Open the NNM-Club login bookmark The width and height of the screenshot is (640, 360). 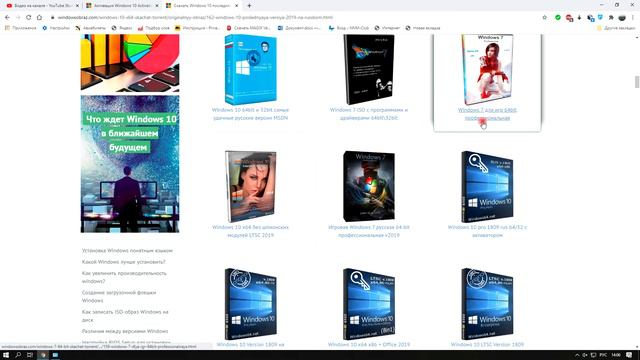(x=349, y=28)
